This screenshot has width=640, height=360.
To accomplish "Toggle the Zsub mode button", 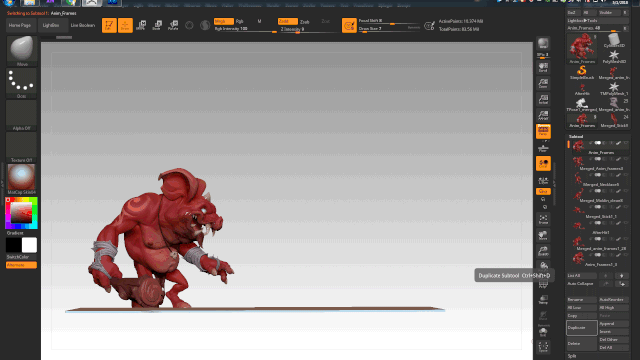I will 304,22.
